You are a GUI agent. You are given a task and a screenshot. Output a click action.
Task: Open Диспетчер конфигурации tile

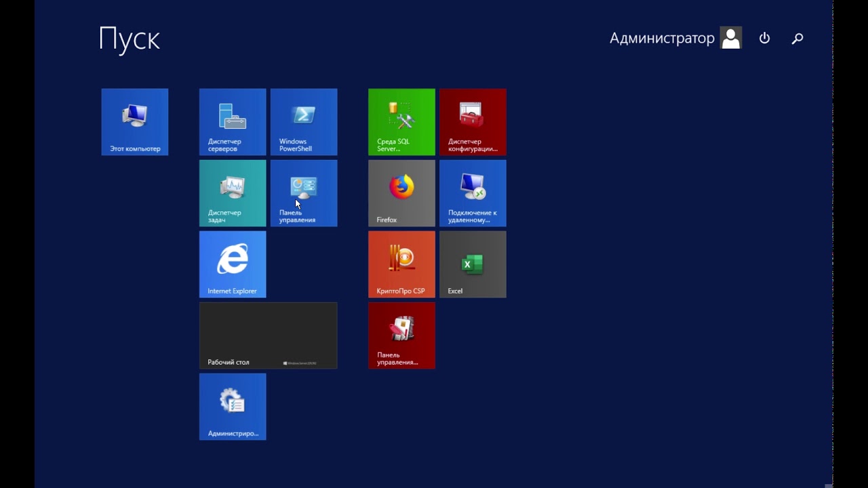(x=473, y=122)
